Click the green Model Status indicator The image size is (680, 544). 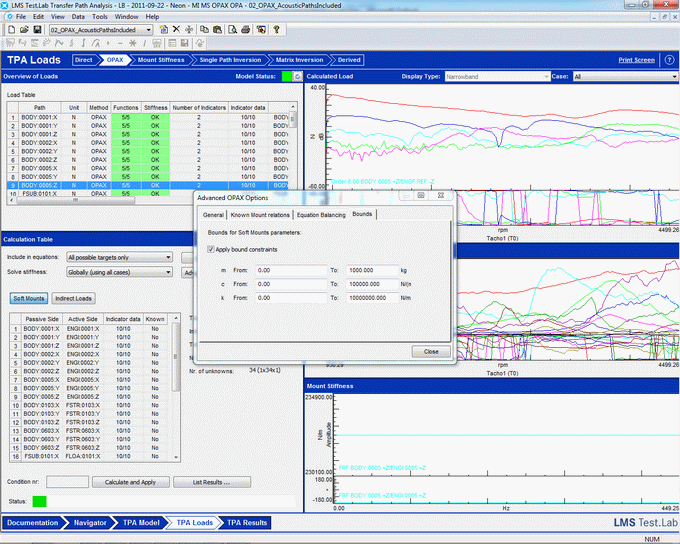(286, 76)
